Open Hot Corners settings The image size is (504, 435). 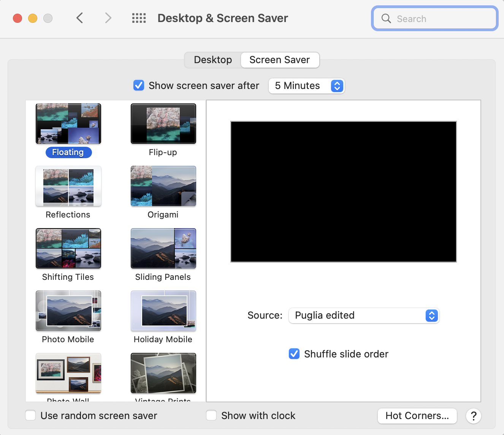pos(417,416)
